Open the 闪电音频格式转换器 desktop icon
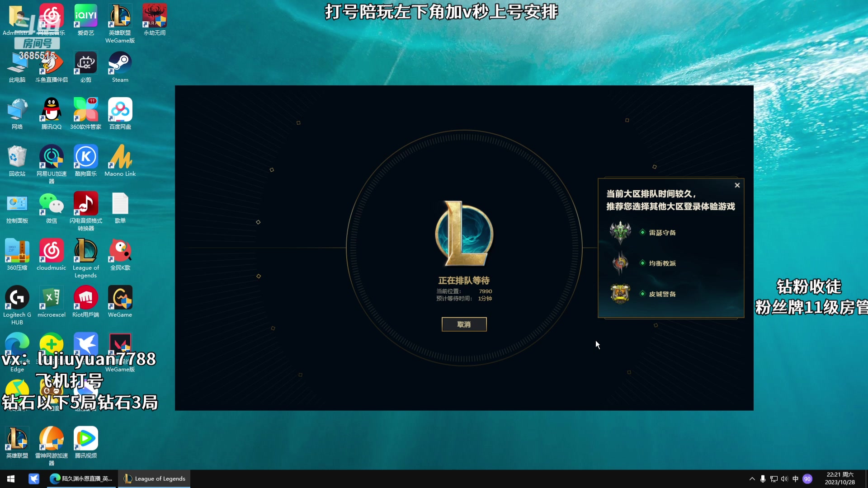Image resolution: width=868 pixels, height=488 pixels. [86, 212]
